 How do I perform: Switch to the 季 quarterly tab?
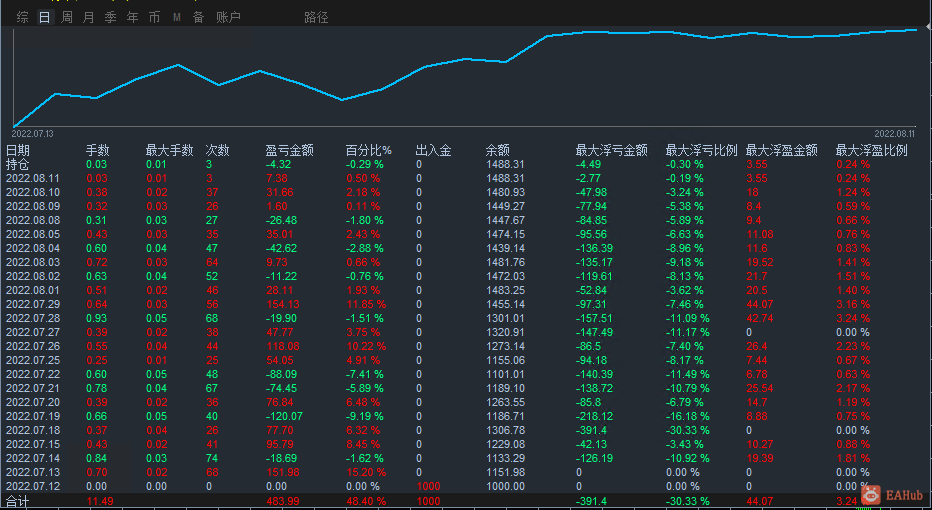(111, 17)
